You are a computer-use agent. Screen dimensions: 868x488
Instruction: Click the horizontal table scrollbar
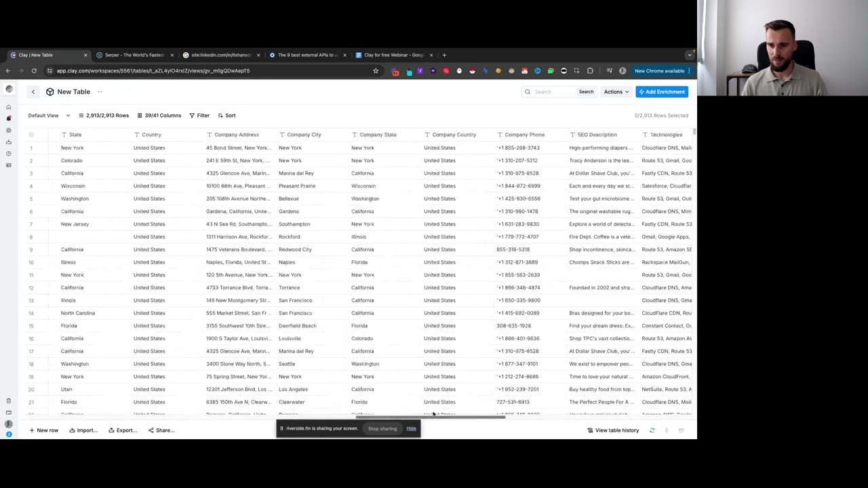click(431, 418)
